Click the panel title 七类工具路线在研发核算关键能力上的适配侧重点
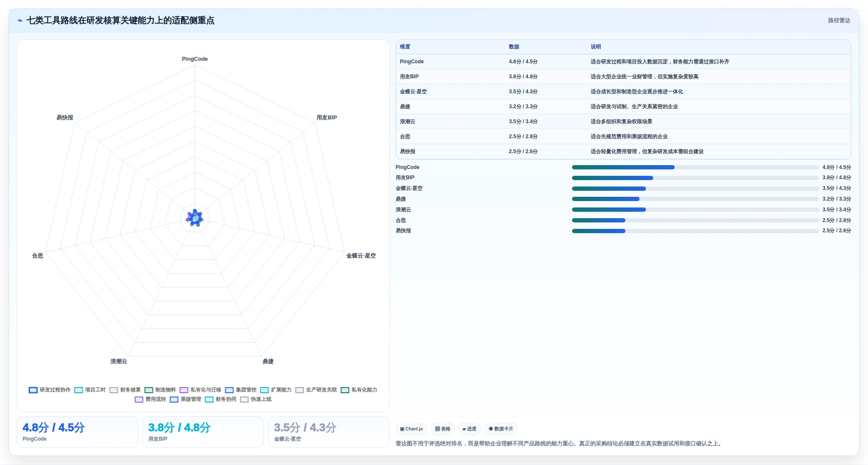The width and height of the screenshot is (868, 465). (x=120, y=21)
